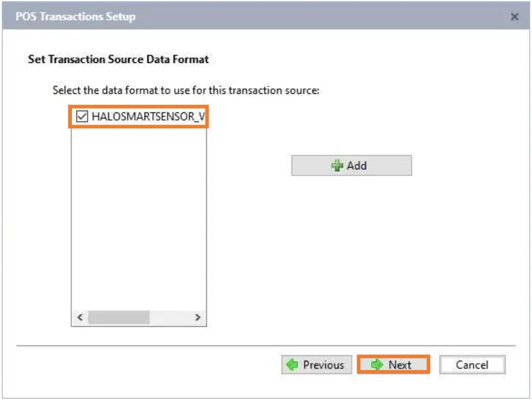Click the POS Transactions Setup title bar
This screenshot has height=400, width=532.
tap(242, 17)
